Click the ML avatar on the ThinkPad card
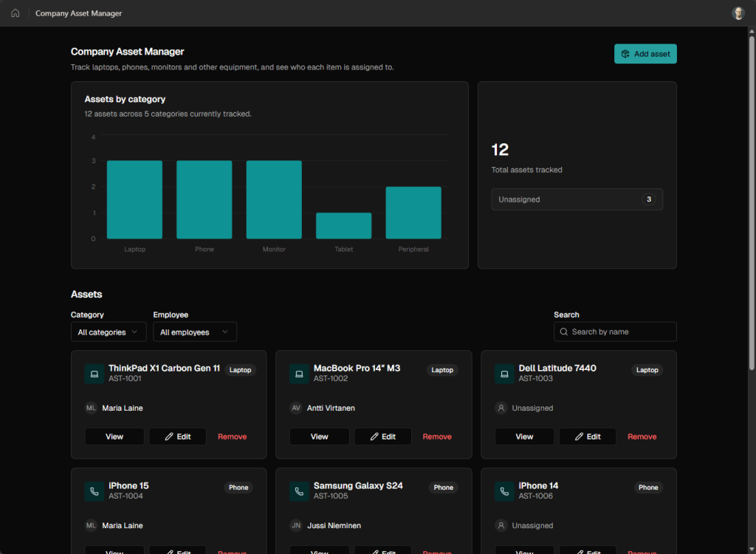Screen dimensions: 756x554 click(91, 408)
